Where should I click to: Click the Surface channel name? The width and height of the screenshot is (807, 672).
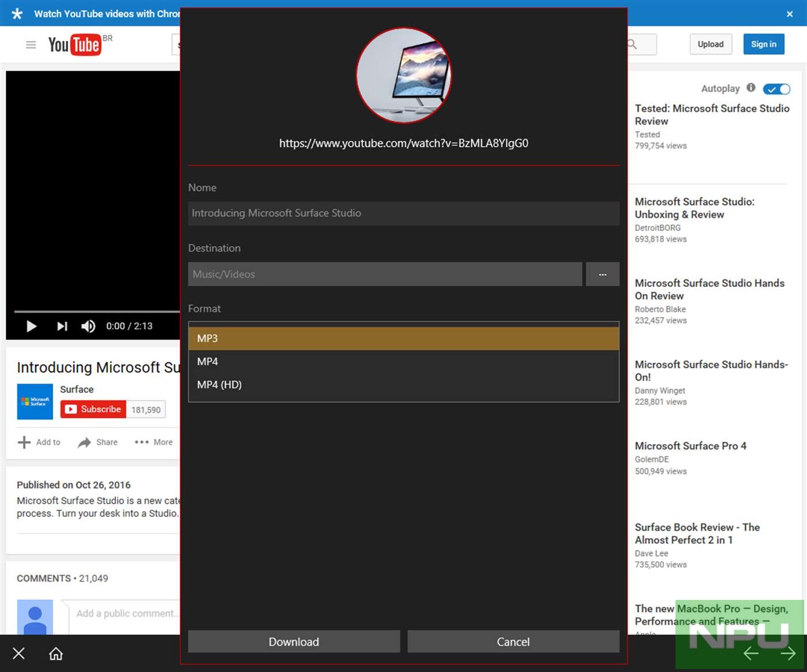pos(77,389)
